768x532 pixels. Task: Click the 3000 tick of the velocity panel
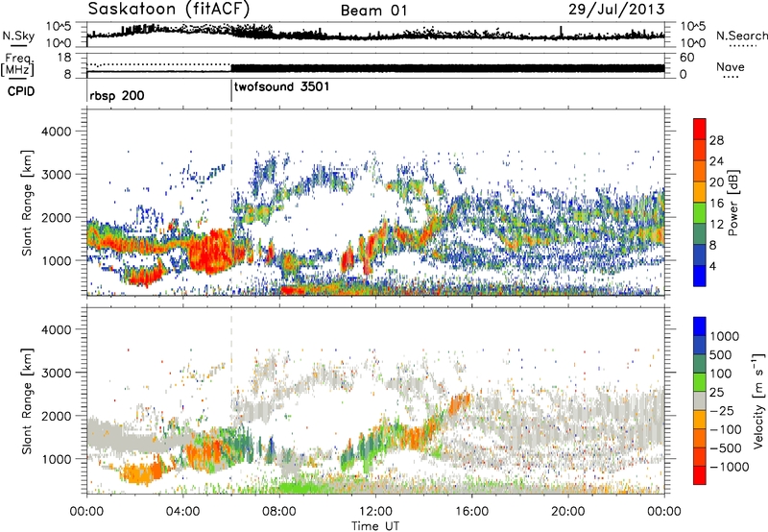point(57,373)
